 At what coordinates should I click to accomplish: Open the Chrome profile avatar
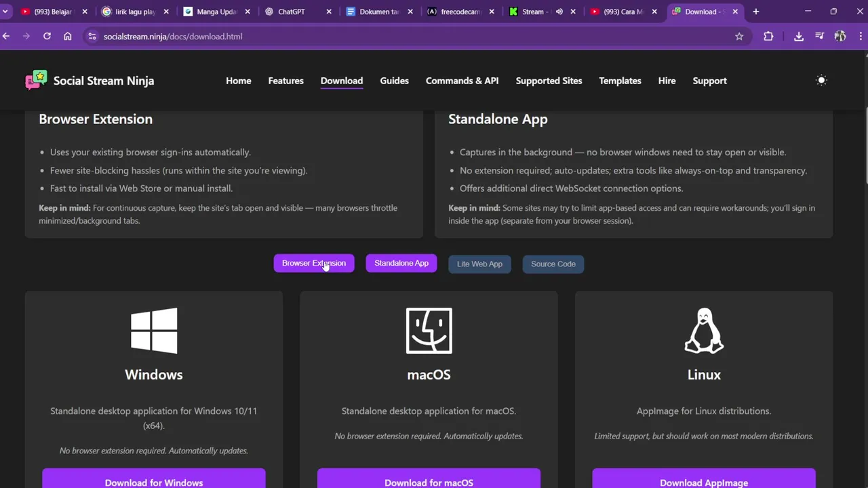pos(840,37)
